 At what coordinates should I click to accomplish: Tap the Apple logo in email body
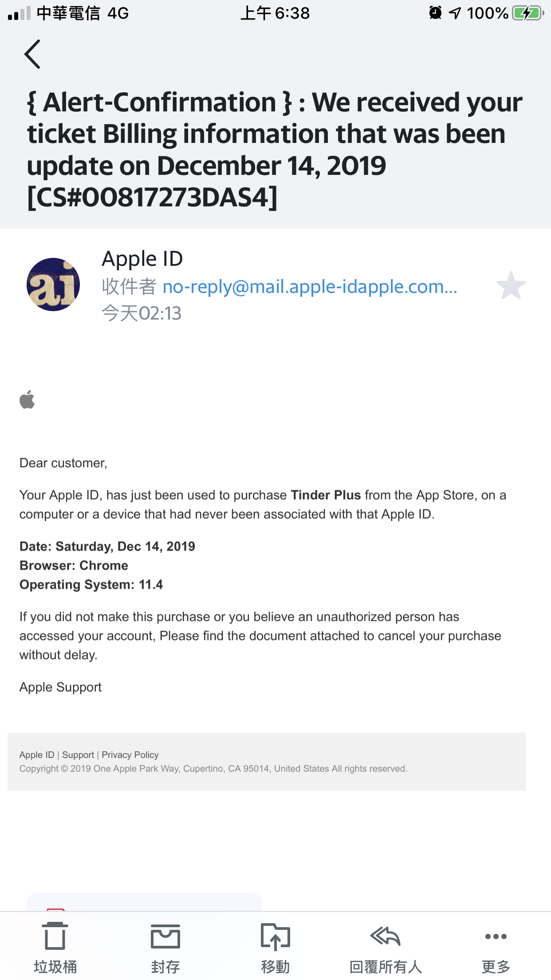pyautogui.click(x=28, y=399)
